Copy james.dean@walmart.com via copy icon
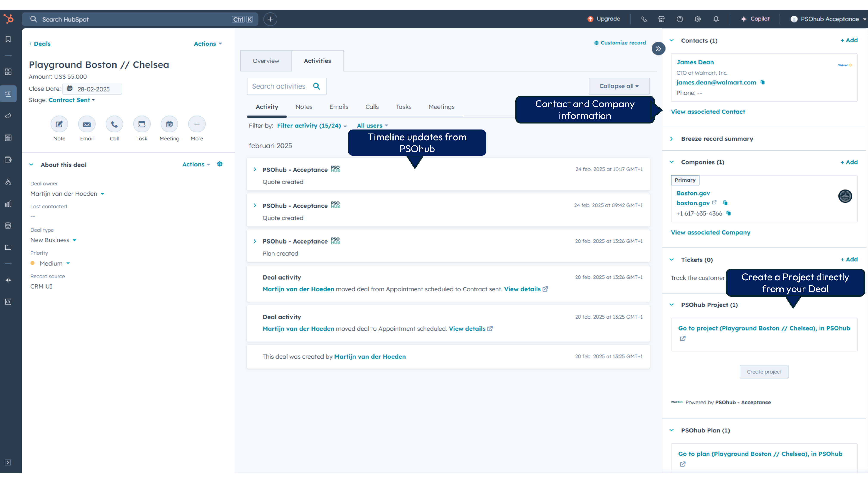868x488 pixels. tap(762, 82)
